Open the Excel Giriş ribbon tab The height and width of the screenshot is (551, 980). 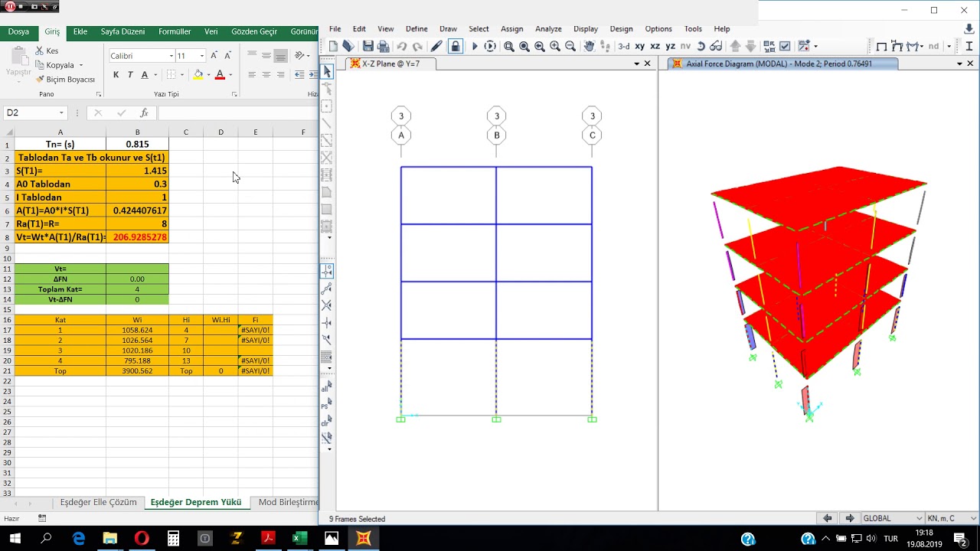(x=52, y=32)
